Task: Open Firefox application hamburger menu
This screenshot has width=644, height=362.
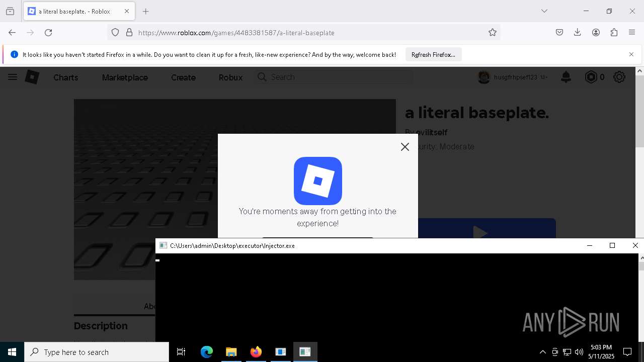Action: tap(632, 33)
